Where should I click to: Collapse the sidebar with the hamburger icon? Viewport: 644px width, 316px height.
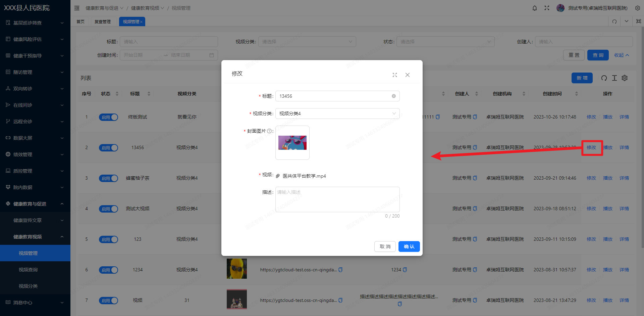click(x=77, y=8)
